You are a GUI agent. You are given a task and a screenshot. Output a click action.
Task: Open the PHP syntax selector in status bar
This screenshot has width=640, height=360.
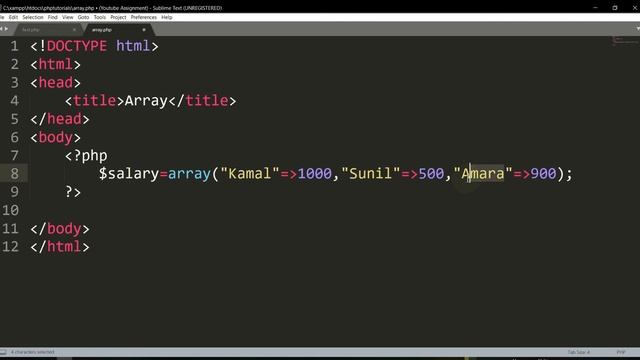coord(621,352)
